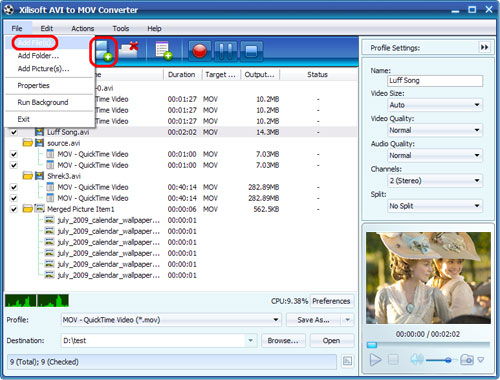
Task: Pause conversion using the pause toolbar button
Action: (x=226, y=51)
